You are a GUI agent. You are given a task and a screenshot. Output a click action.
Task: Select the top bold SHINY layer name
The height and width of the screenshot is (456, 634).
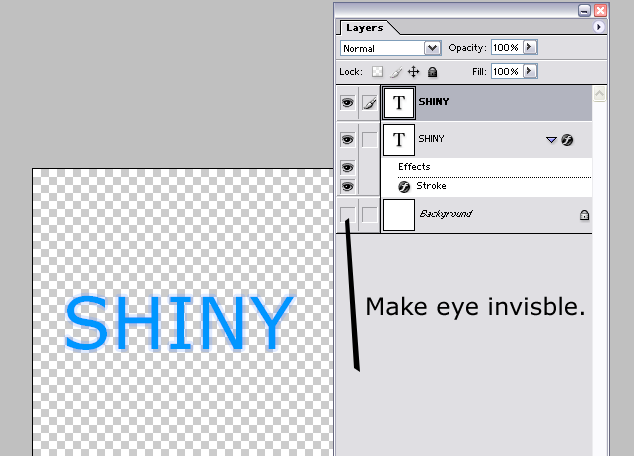[434, 101]
